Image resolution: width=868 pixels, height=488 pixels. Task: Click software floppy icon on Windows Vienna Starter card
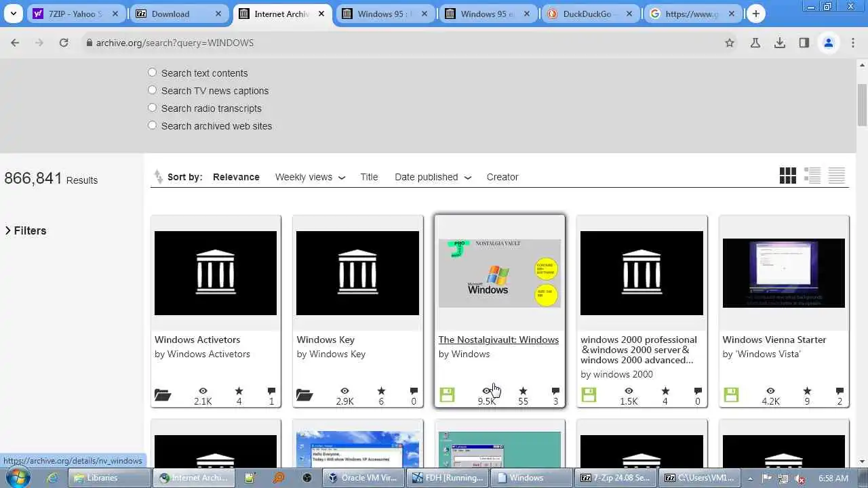731,394
